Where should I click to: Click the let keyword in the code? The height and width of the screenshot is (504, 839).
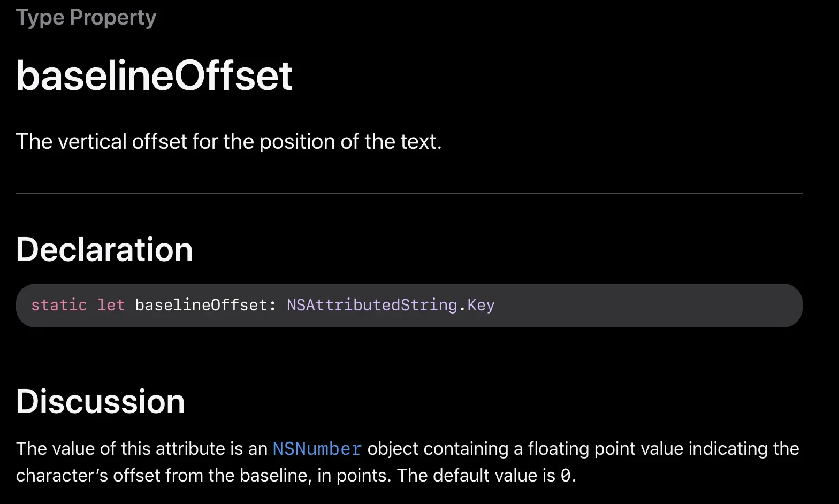pos(111,305)
